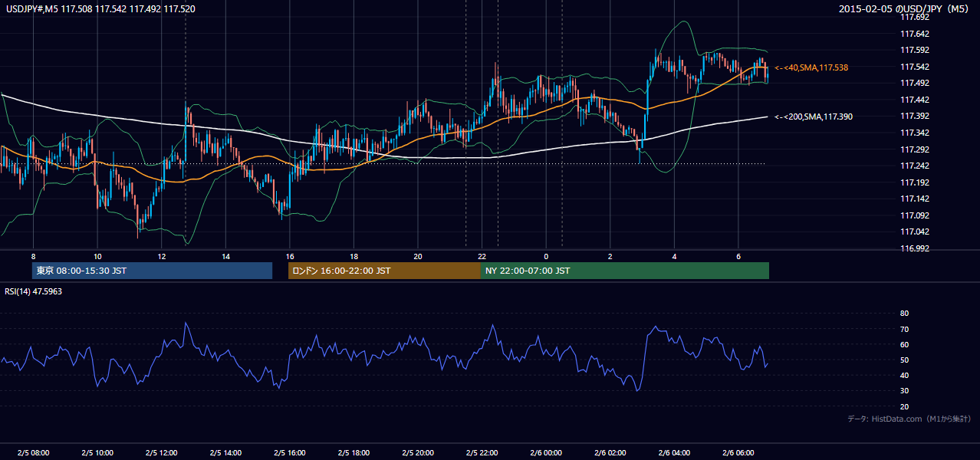Click hour tick 8 below price chart
980x460 pixels.
coord(33,256)
